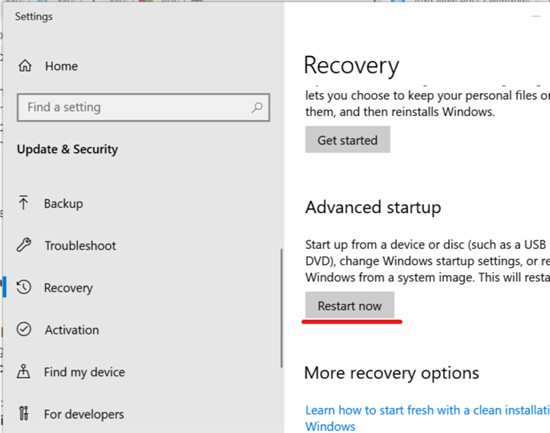Click the Home house icon
This screenshot has width=550, height=433.
click(25, 66)
